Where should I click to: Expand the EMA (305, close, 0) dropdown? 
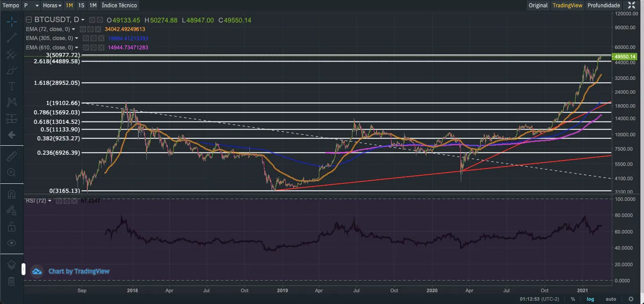pos(76,38)
